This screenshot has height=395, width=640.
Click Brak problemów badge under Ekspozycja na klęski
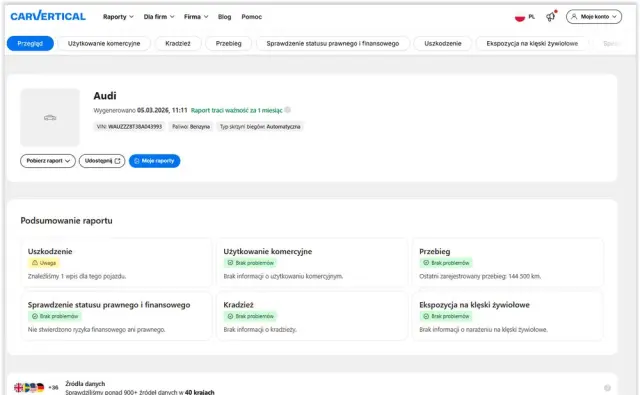coord(446,316)
